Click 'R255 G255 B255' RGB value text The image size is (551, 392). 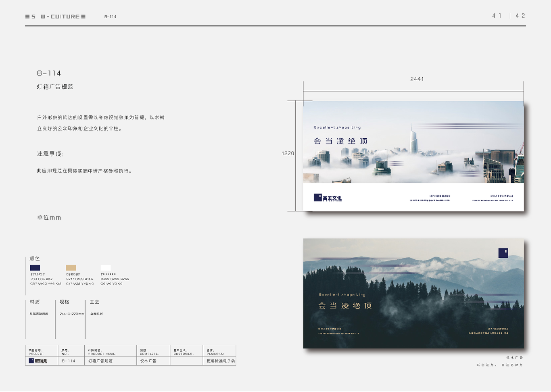click(x=115, y=279)
